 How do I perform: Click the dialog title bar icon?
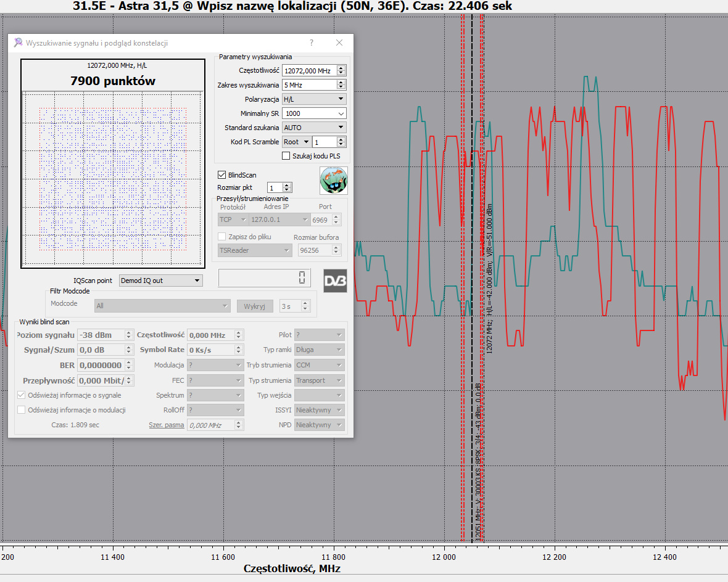[18, 43]
